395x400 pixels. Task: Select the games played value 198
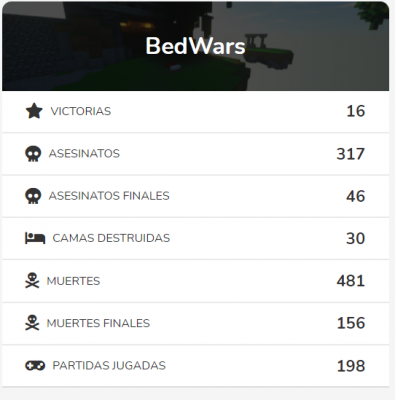(x=351, y=366)
